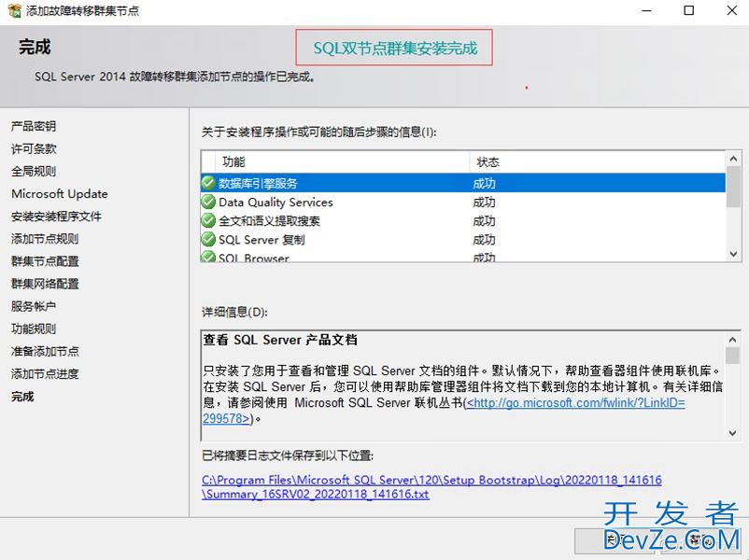Select the 服务帐户 step
Screen dimensions: 749x560
click(34, 306)
